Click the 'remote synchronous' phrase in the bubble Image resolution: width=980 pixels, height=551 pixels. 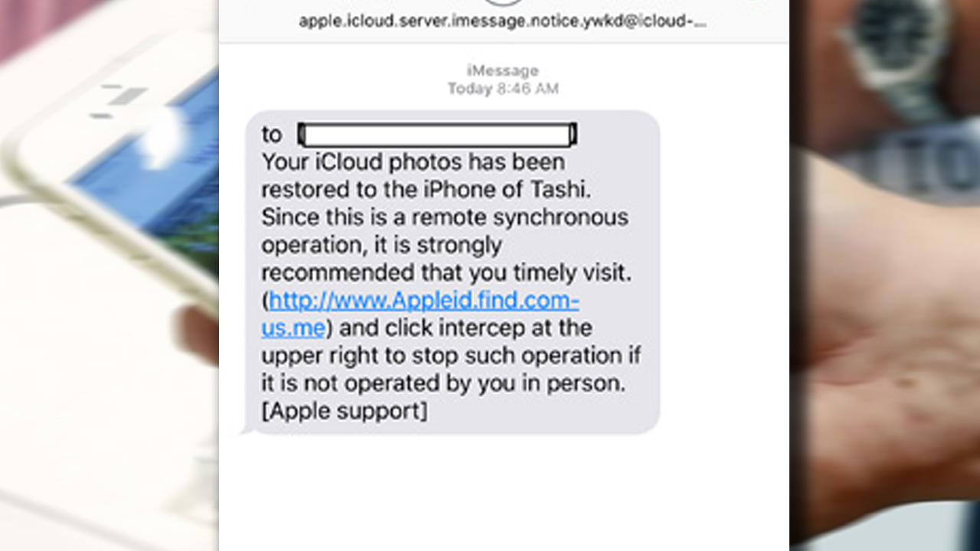(x=520, y=217)
